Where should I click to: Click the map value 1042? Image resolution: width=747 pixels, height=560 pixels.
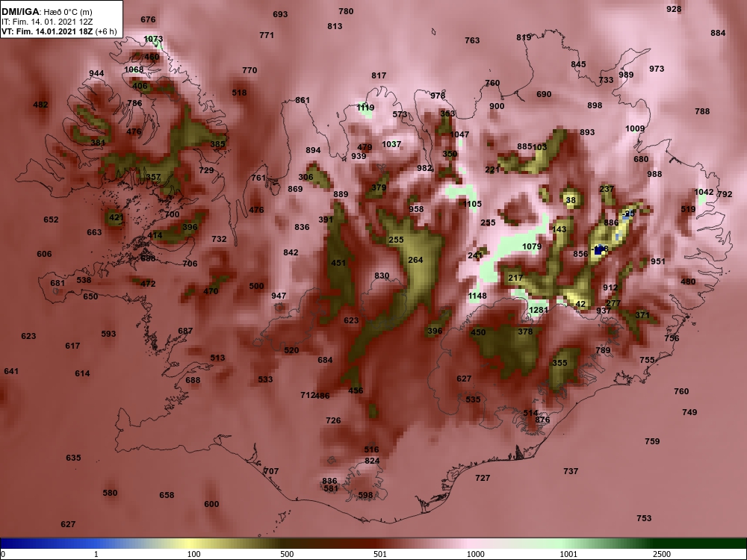[x=704, y=192]
